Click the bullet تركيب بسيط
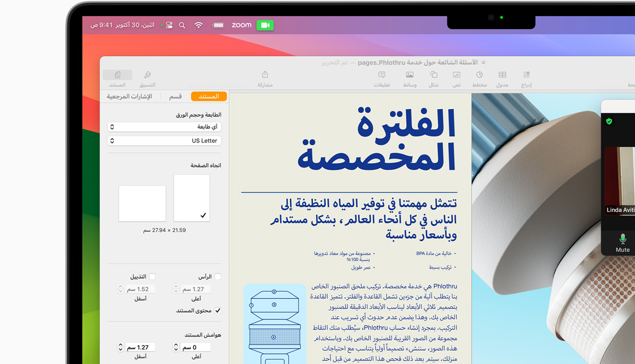The height and width of the screenshot is (364, 635). [442, 267]
